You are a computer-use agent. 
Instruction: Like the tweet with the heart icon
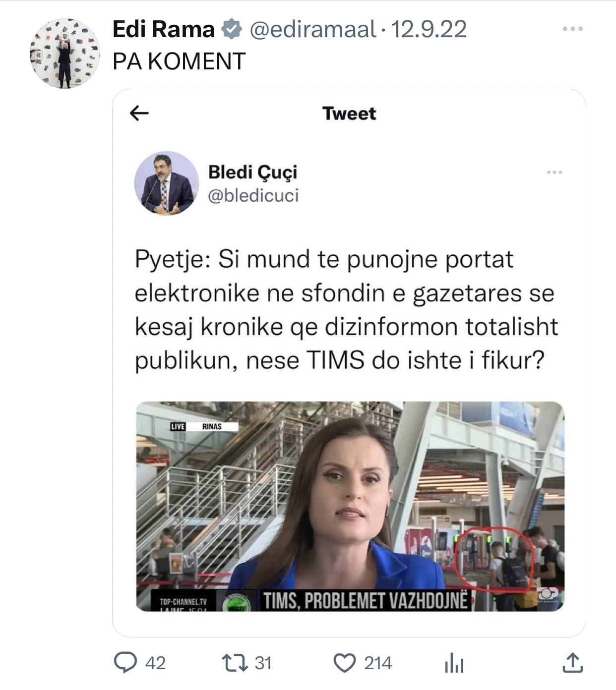pyautogui.click(x=344, y=663)
